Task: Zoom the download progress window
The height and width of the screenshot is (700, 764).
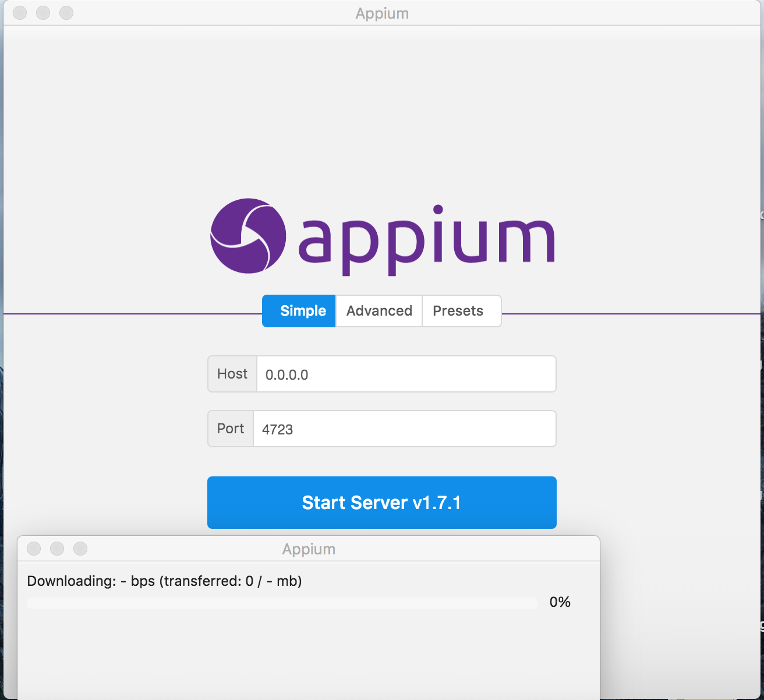Action: click(x=80, y=549)
